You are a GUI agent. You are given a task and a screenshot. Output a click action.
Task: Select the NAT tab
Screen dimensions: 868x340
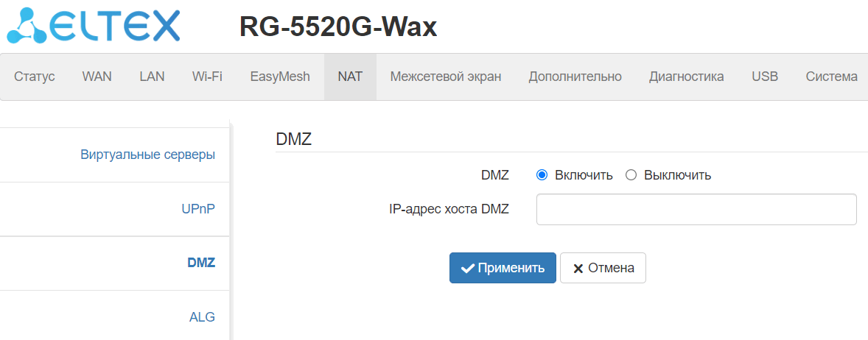350,77
